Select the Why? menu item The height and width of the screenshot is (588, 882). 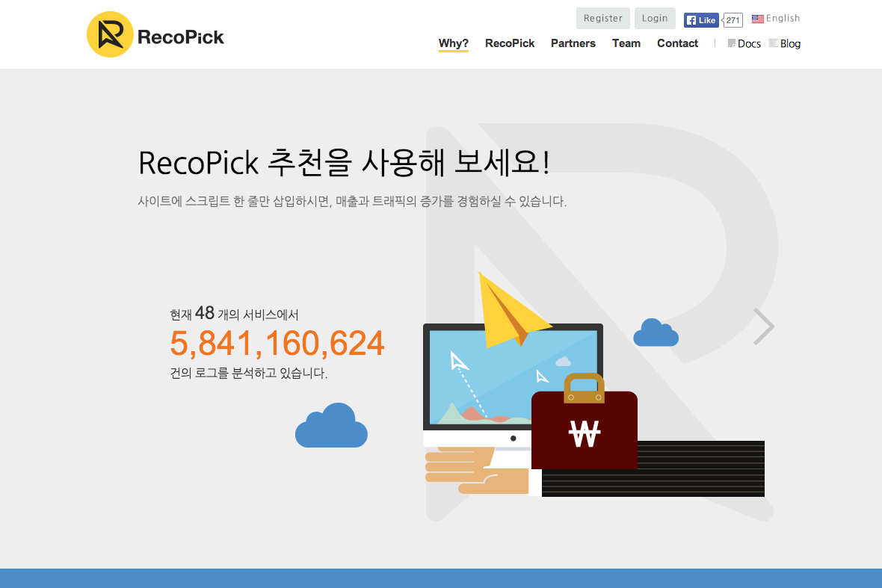point(454,43)
